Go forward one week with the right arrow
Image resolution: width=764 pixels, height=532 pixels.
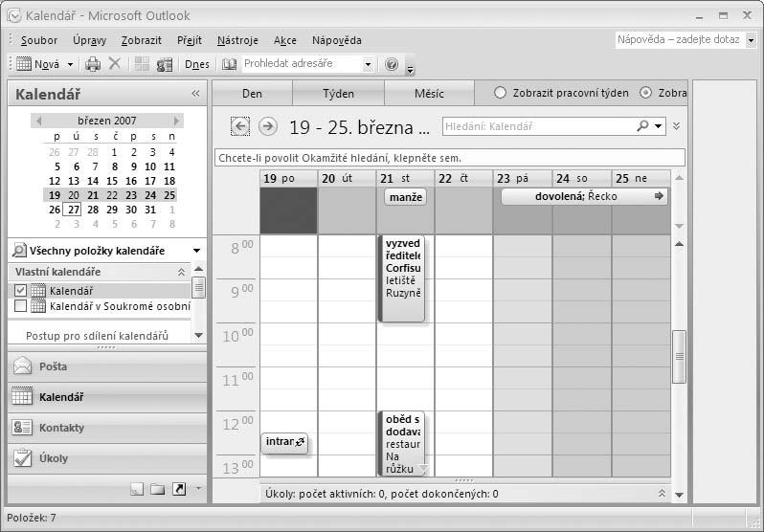[267, 126]
